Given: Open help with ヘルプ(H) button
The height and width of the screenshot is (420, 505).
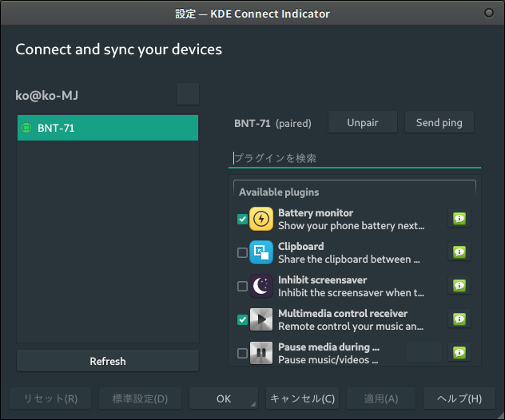Looking at the screenshot, I should pos(459,398).
